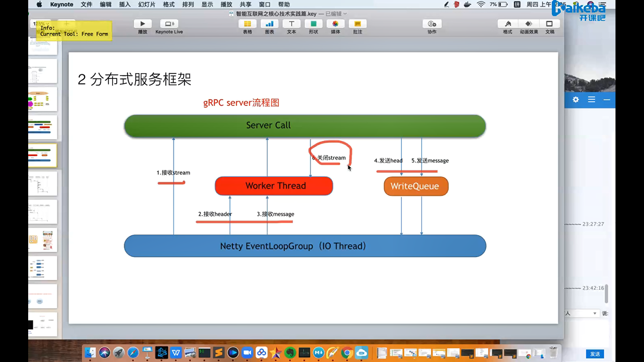Open the 幻灯片 menu in menu bar
Image resolution: width=644 pixels, height=362 pixels.
click(147, 4)
